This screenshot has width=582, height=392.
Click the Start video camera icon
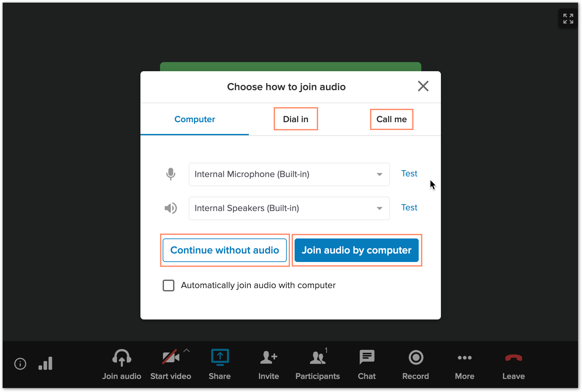point(171,357)
